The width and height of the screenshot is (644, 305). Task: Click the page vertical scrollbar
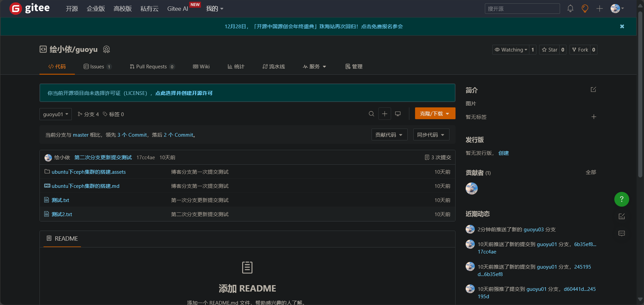click(640, 94)
